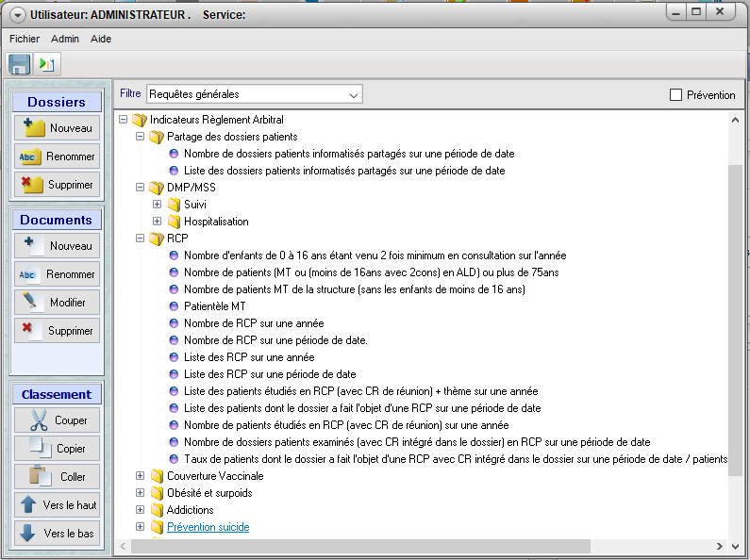Click Nouveau in the Dossiers panel
This screenshot has height=560, width=750.
58,128
